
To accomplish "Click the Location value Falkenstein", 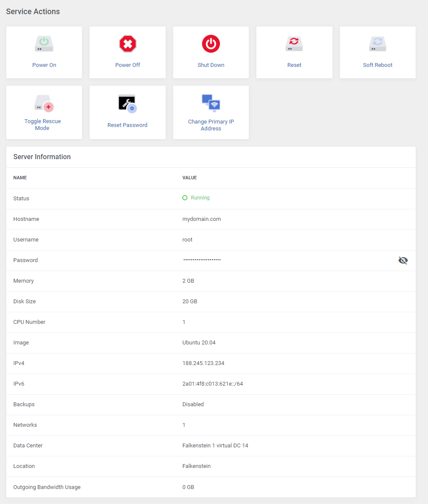I will point(196,466).
